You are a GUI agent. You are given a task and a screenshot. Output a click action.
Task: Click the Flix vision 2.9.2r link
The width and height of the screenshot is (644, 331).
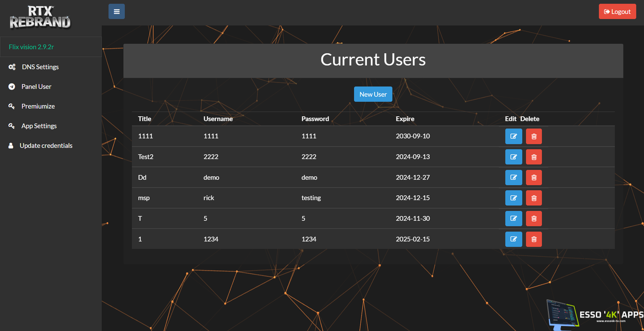pyautogui.click(x=31, y=47)
